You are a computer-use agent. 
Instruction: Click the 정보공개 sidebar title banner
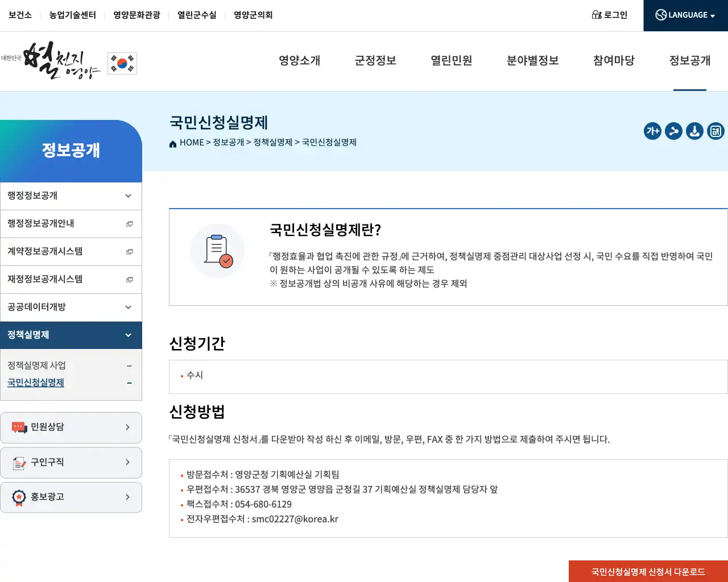pos(71,151)
